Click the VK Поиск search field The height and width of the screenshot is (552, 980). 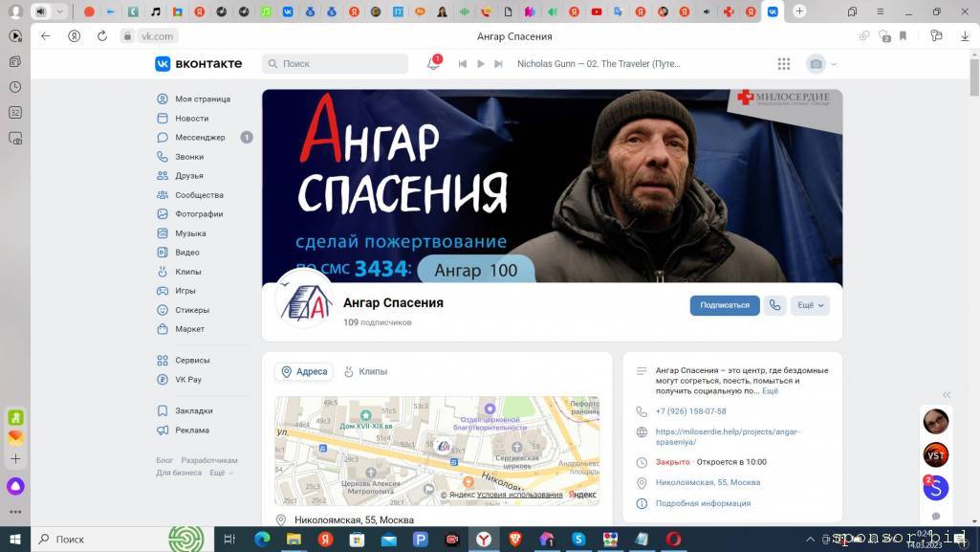pos(335,63)
